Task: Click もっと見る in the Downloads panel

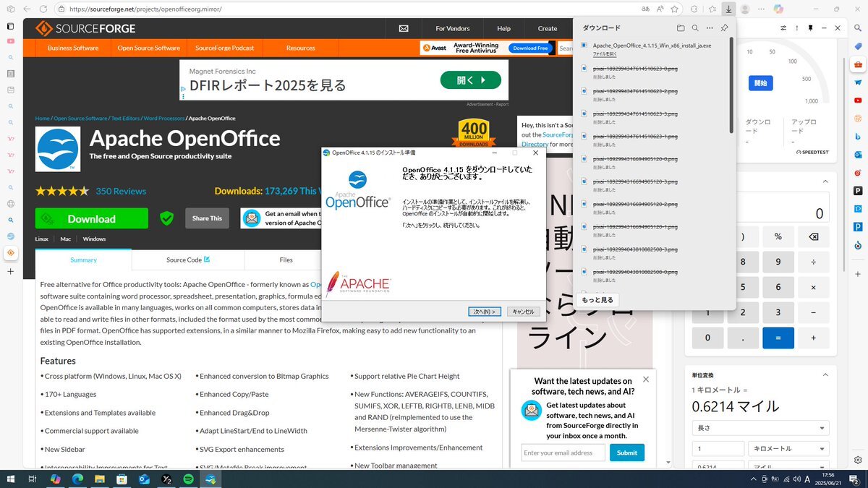Action: pyautogui.click(x=597, y=299)
